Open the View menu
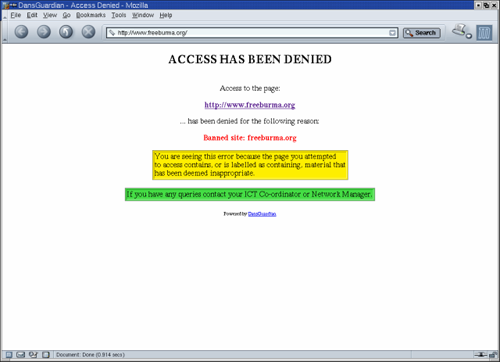Image resolution: width=500 pixels, height=362 pixels. tap(50, 15)
